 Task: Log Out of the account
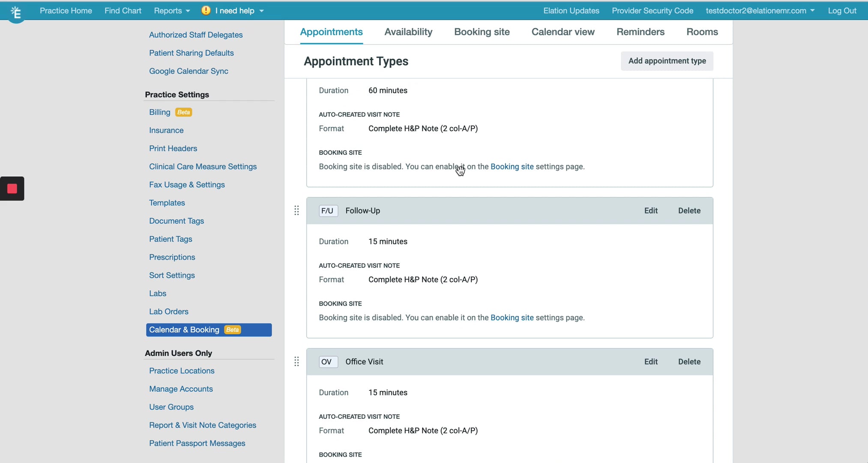tap(842, 11)
